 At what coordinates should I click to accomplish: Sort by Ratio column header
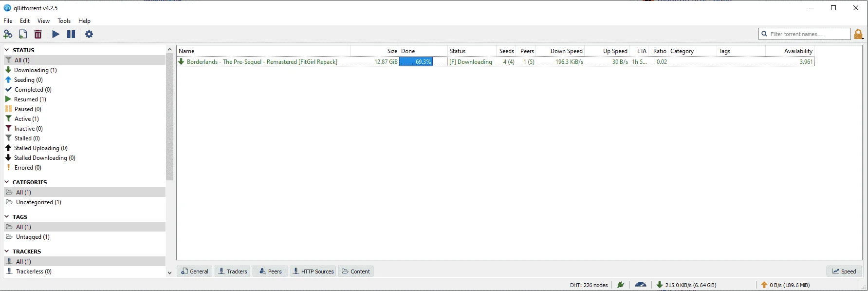(x=659, y=51)
